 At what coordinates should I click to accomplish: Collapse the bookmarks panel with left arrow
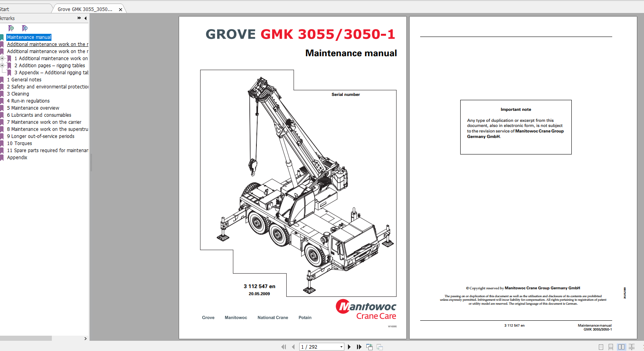coord(85,18)
